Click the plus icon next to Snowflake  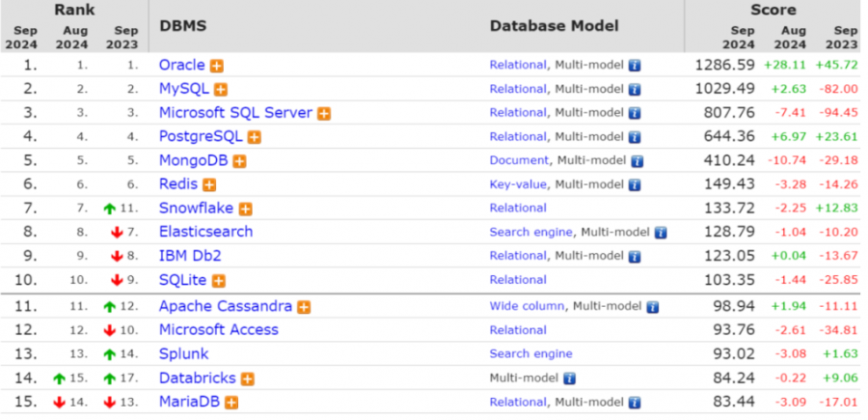tap(246, 209)
